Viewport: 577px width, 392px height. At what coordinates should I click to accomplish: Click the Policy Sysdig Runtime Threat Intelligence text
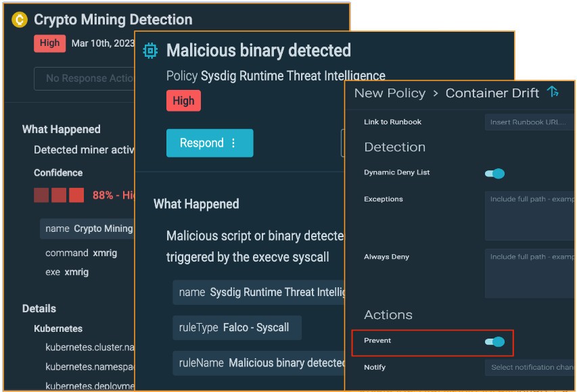point(275,76)
